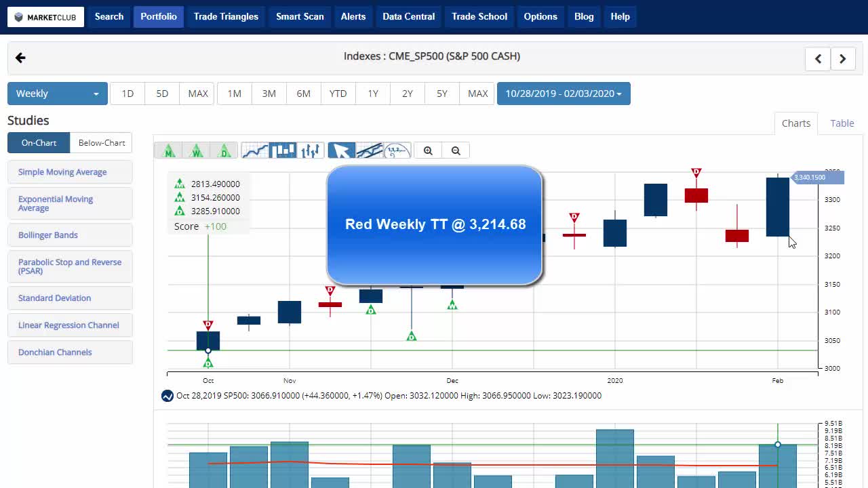868x488 pixels.
Task: Choose the 6M range button
Action: (304, 94)
